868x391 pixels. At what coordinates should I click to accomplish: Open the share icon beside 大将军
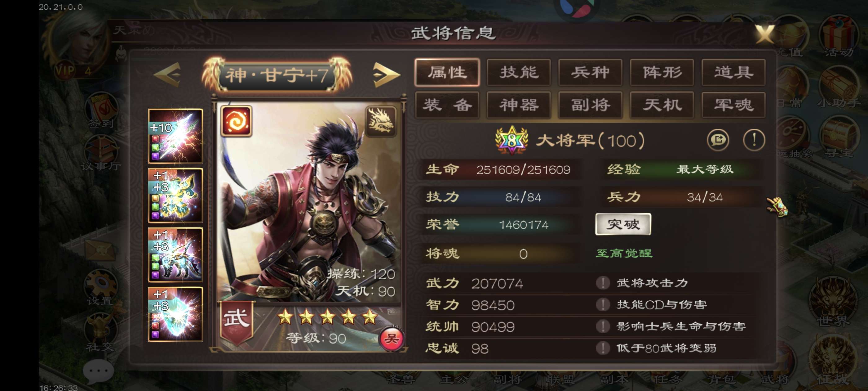(x=718, y=140)
